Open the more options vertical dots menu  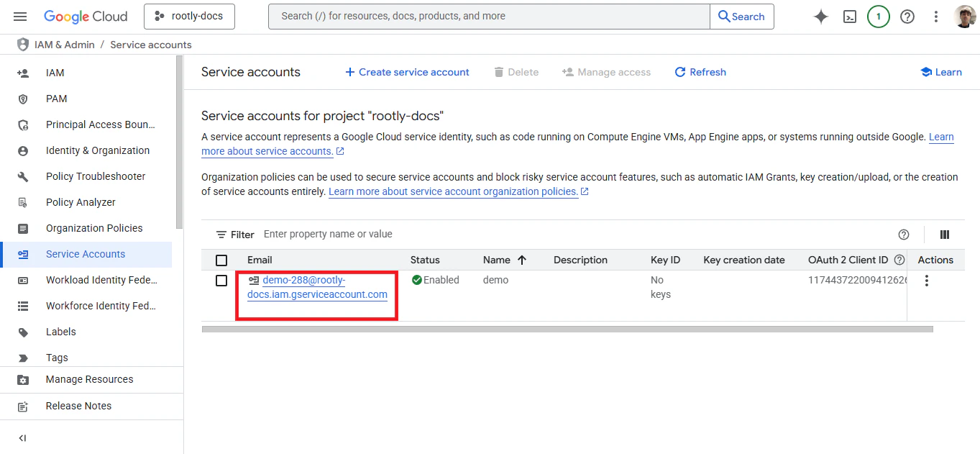pyautogui.click(x=935, y=16)
